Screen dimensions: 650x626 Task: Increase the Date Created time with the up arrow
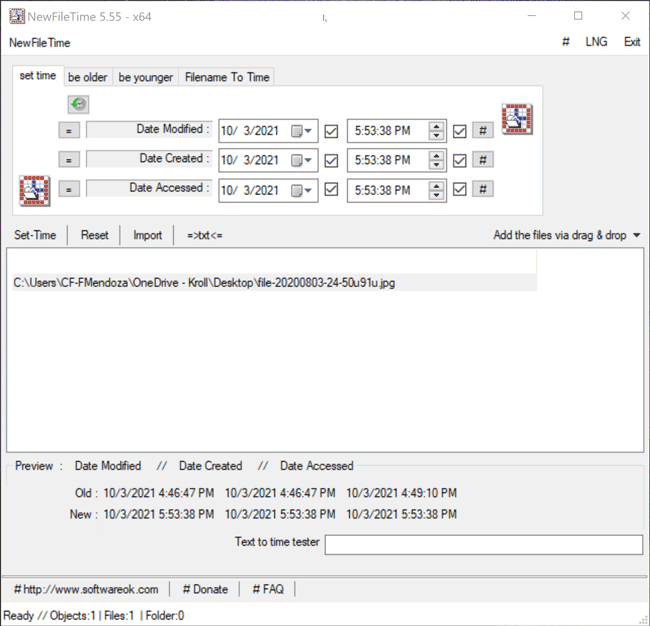(436, 156)
